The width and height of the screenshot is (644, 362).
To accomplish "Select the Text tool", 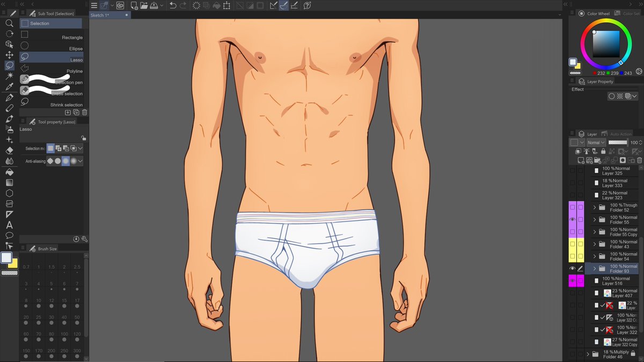I will 9,225.
